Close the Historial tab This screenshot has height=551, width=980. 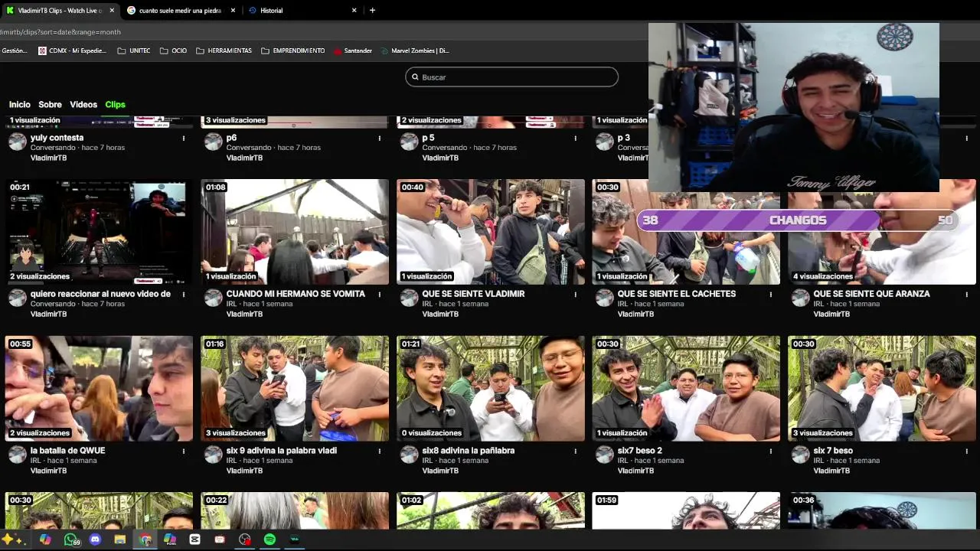(x=354, y=11)
